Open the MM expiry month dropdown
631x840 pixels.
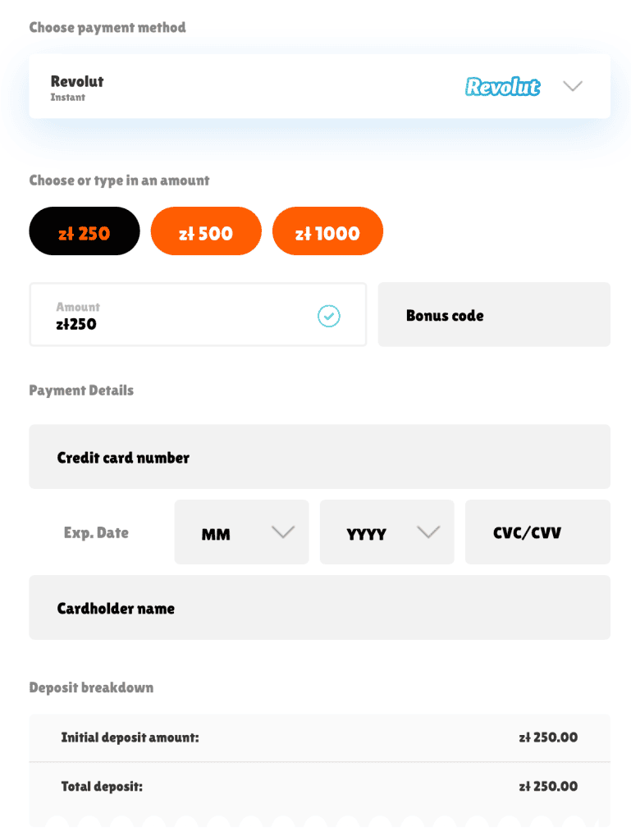point(241,532)
